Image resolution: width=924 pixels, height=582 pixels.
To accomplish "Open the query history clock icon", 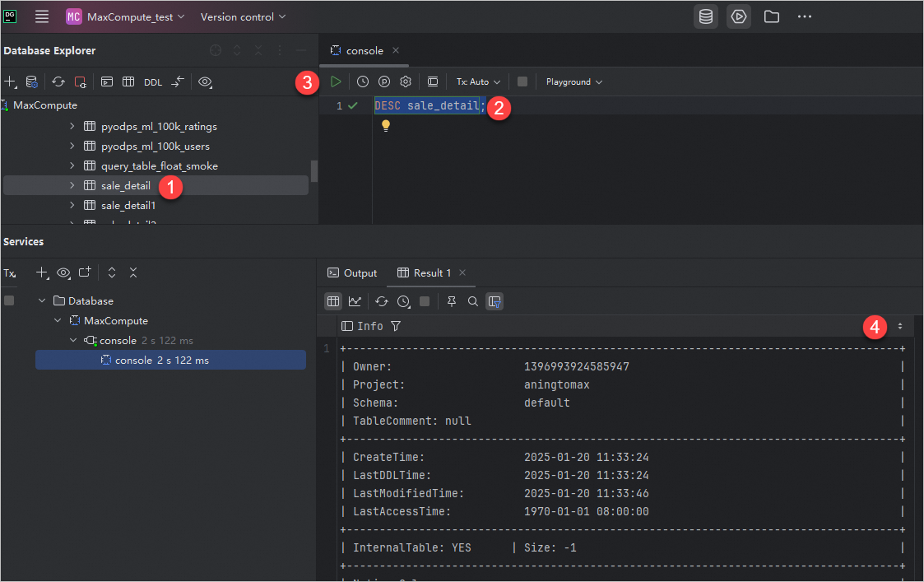I will [x=362, y=81].
